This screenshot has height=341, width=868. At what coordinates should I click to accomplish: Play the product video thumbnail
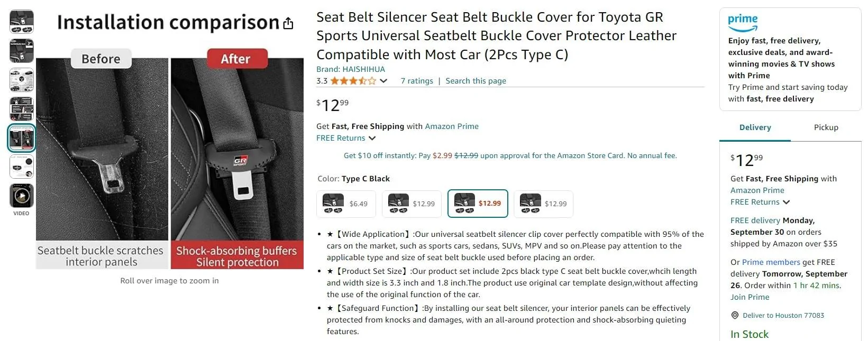click(x=21, y=196)
